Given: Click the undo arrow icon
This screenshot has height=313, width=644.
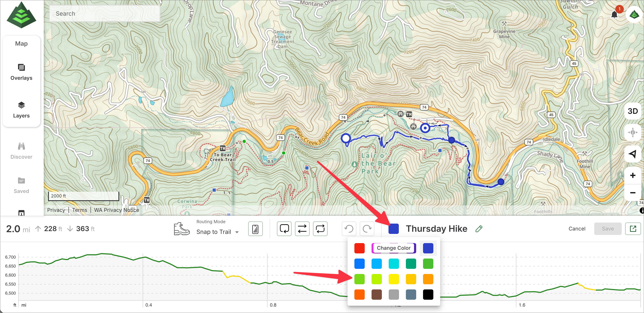Looking at the screenshot, I should [349, 229].
